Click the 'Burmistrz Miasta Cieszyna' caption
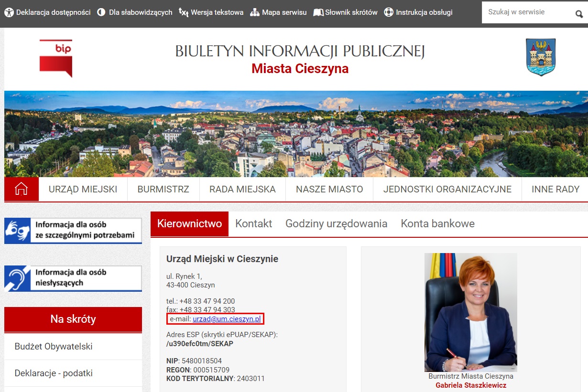Screen dimensions: 588x392 pyautogui.click(x=471, y=376)
